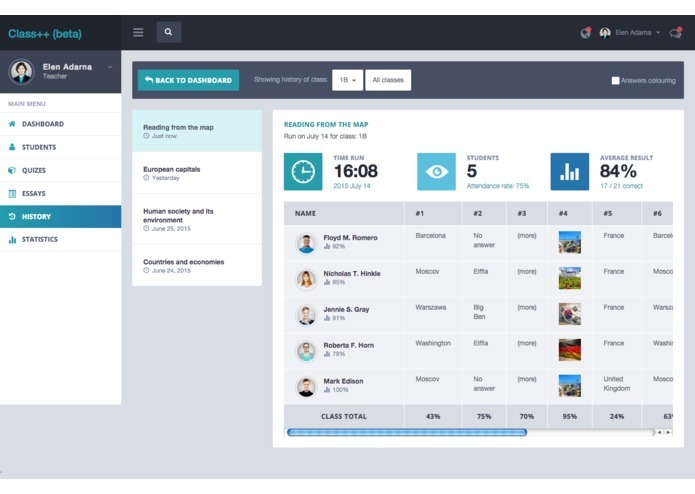Screen dimensions: 695x494
Task: Click Roberta F. Horn's Washington answer in #1
Action: point(433,343)
